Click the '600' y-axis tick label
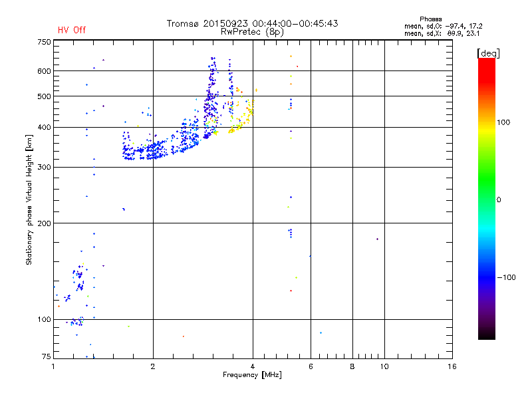The height and width of the screenshot is (399, 532). point(44,71)
